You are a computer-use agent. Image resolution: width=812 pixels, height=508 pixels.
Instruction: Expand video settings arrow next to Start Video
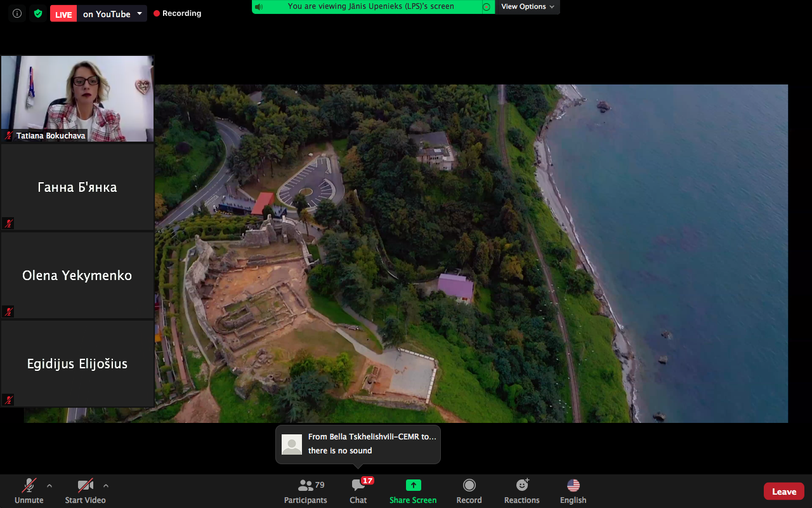(x=106, y=486)
